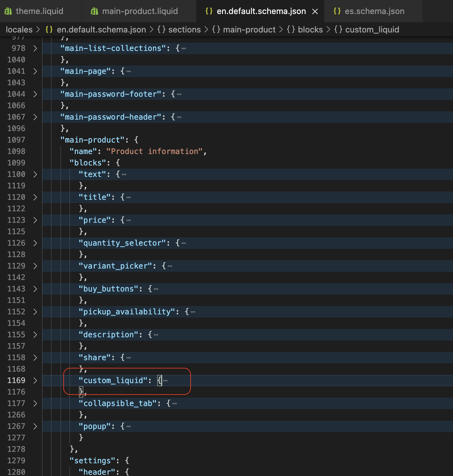Click the ellipsis after "custom_liquid": {
Image resolution: width=453 pixels, height=476 pixels.
165,381
